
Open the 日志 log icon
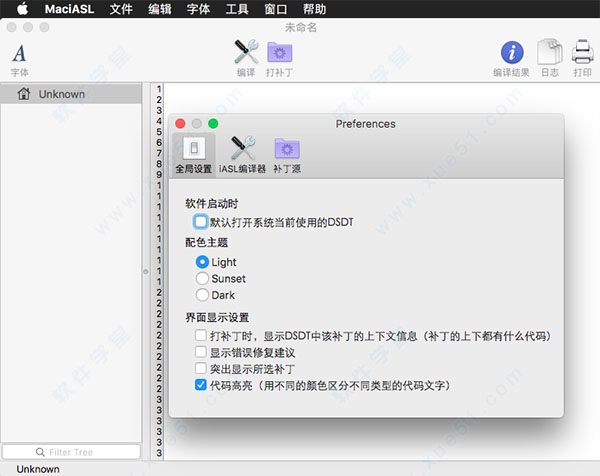tap(550, 57)
